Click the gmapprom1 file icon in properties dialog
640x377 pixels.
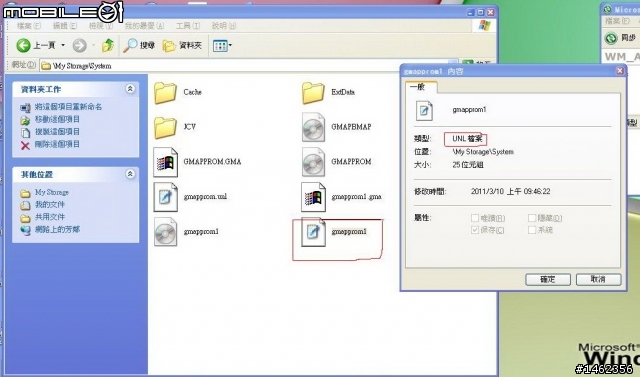click(x=424, y=111)
